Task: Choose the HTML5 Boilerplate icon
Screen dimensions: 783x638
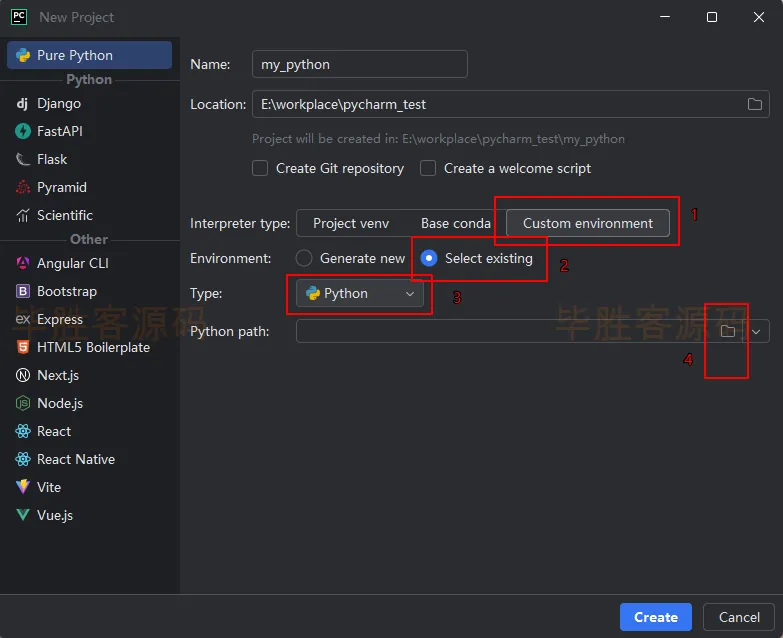Action: tap(22, 347)
